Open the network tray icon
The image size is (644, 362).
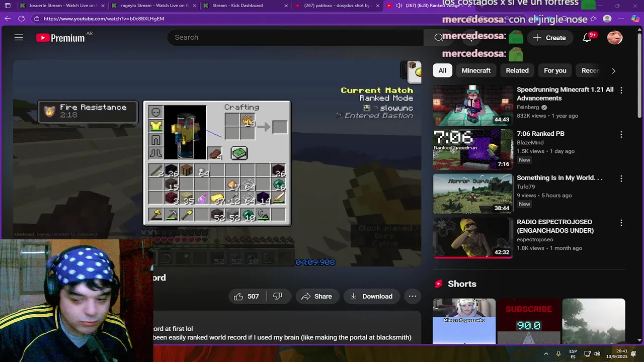click(x=587, y=353)
